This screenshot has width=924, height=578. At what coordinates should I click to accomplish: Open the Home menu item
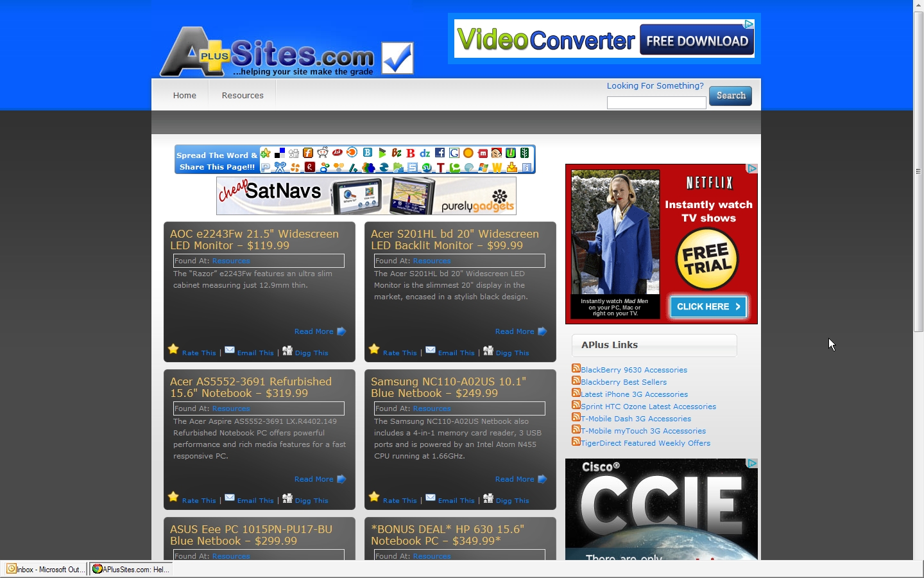tap(185, 95)
